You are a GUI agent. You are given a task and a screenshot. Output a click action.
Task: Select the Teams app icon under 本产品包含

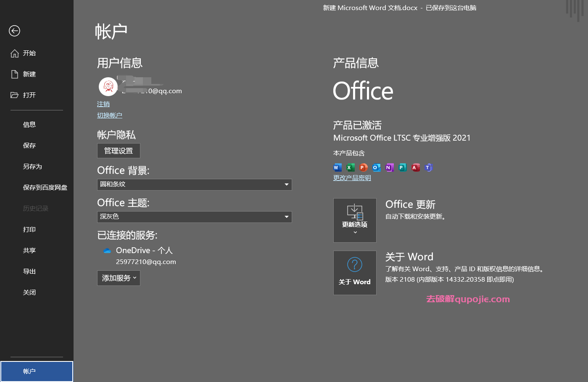[428, 167]
